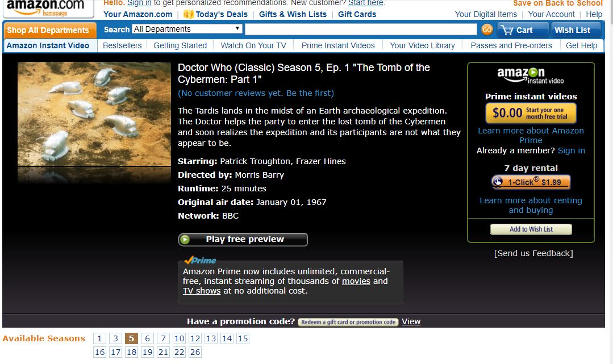This screenshot has width=613, height=364.
Task: Select season 6 from Available Seasons
Action: 147,338
